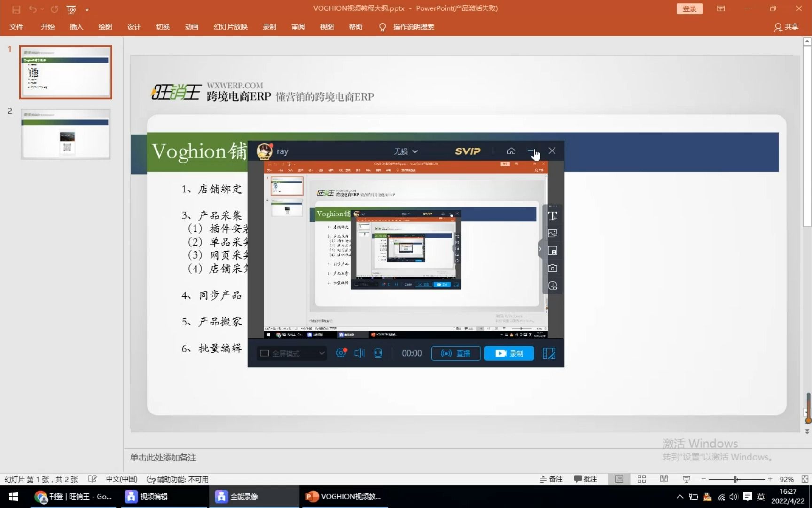Screen dimensions: 812x508
Task: Start Slide Show view icon in status bar
Action: 687,479
